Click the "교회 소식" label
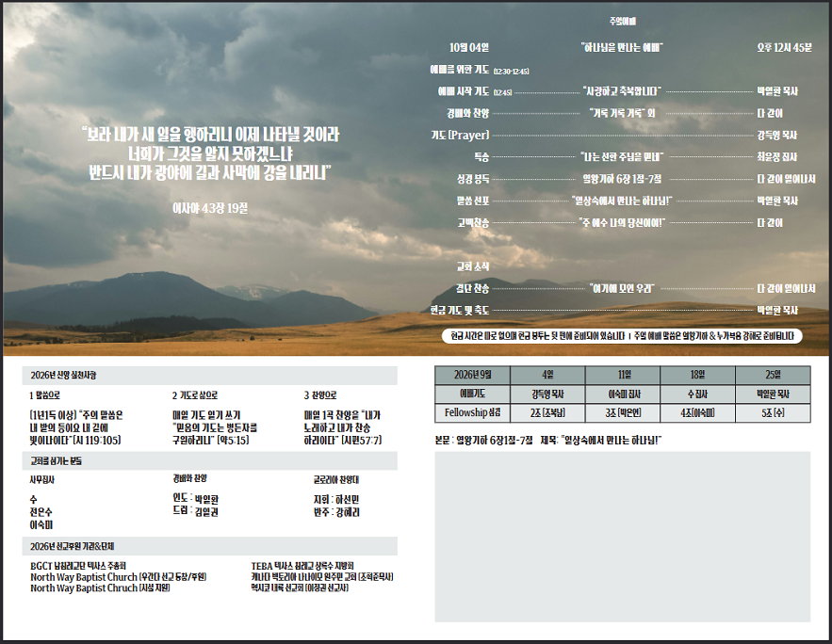Viewport: 832px width, 644px height. coord(473,266)
